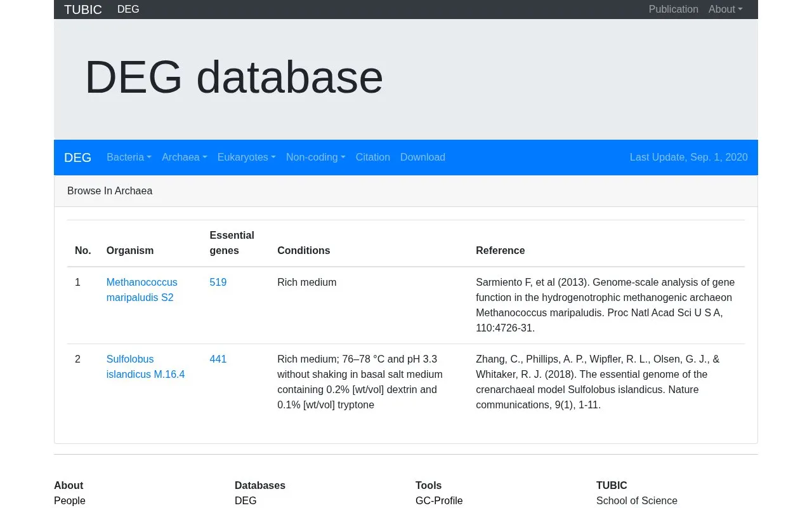Click the 'Conditions' column header

click(303, 250)
